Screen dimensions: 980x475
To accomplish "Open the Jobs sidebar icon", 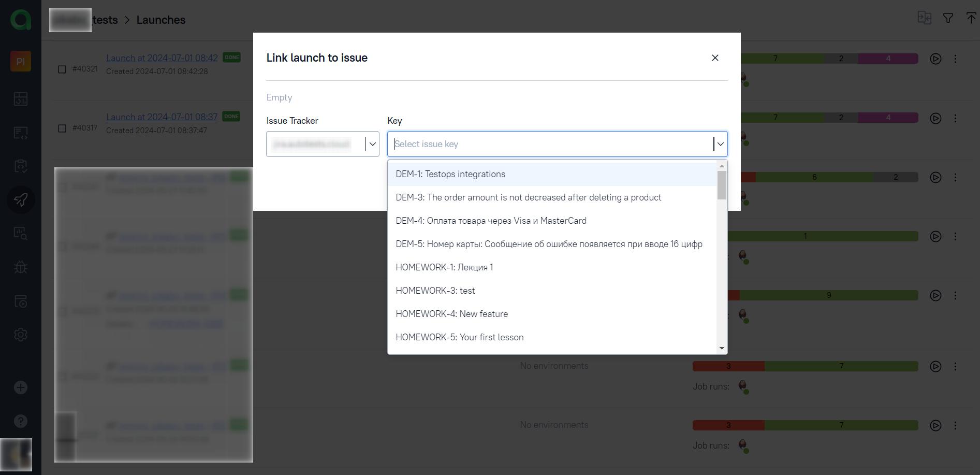I will [x=21, y=301].
